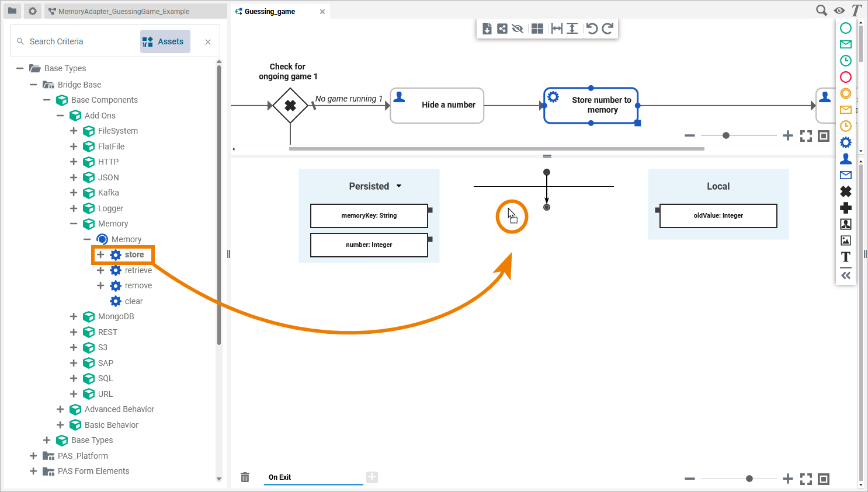The image size is (868, 492).
Task: Choose the black X exclusive gateway element
Action: point(845,191)
